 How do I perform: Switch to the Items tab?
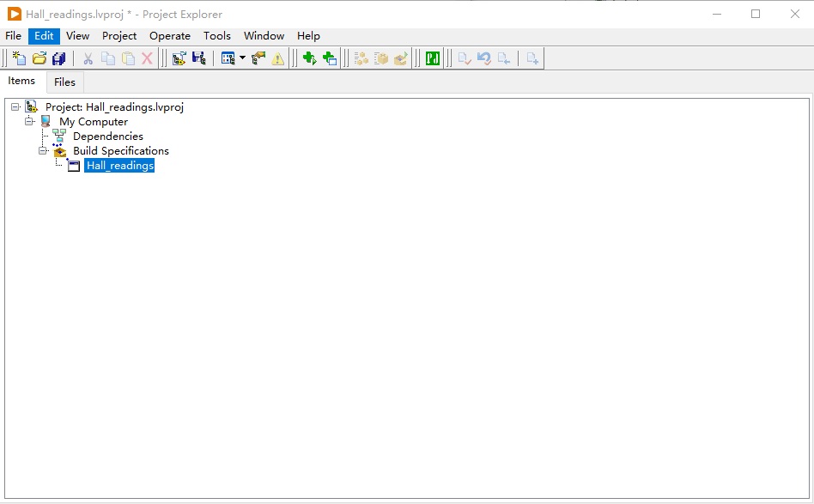21,81
